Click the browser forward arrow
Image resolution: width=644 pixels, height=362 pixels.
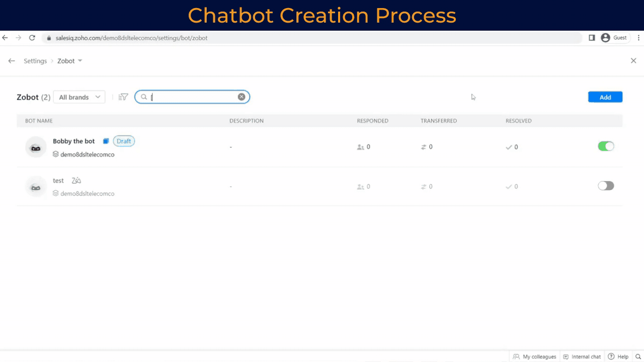[x=19, y=38]
